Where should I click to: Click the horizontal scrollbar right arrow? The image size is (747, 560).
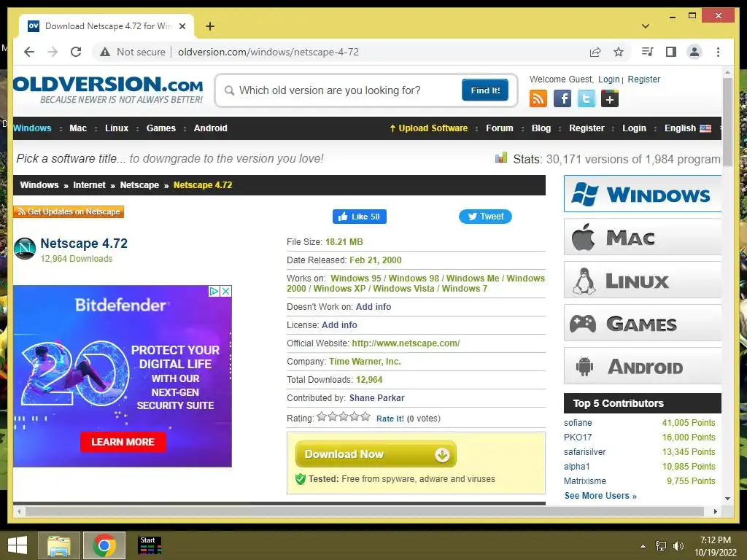[715, 511]
